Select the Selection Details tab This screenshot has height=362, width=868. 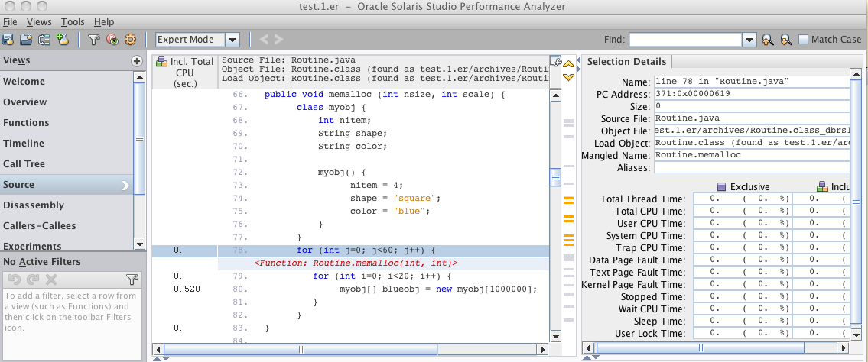tap(626, 61)
